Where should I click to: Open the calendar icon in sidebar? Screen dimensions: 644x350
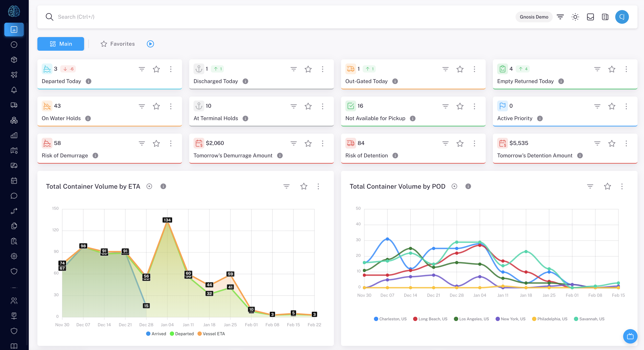(14, 181)
